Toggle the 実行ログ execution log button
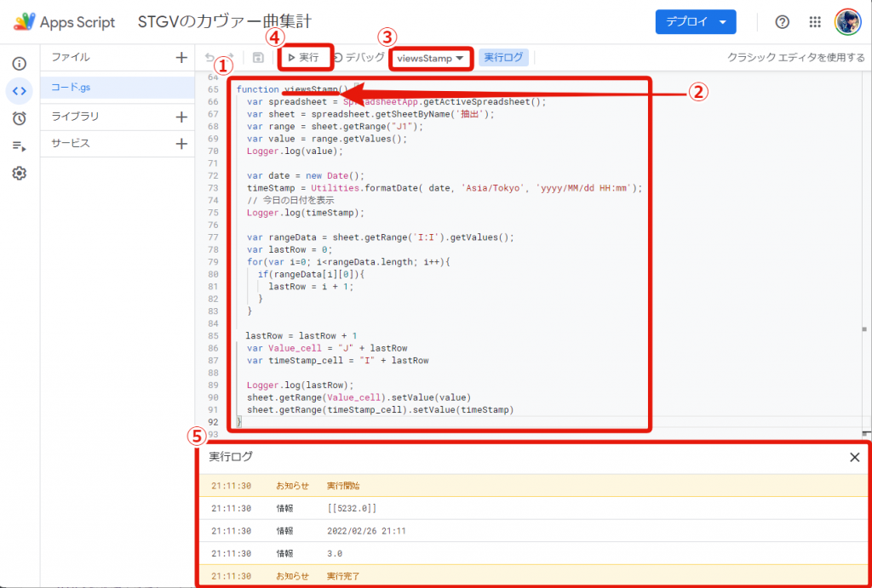 pos(504,58)
